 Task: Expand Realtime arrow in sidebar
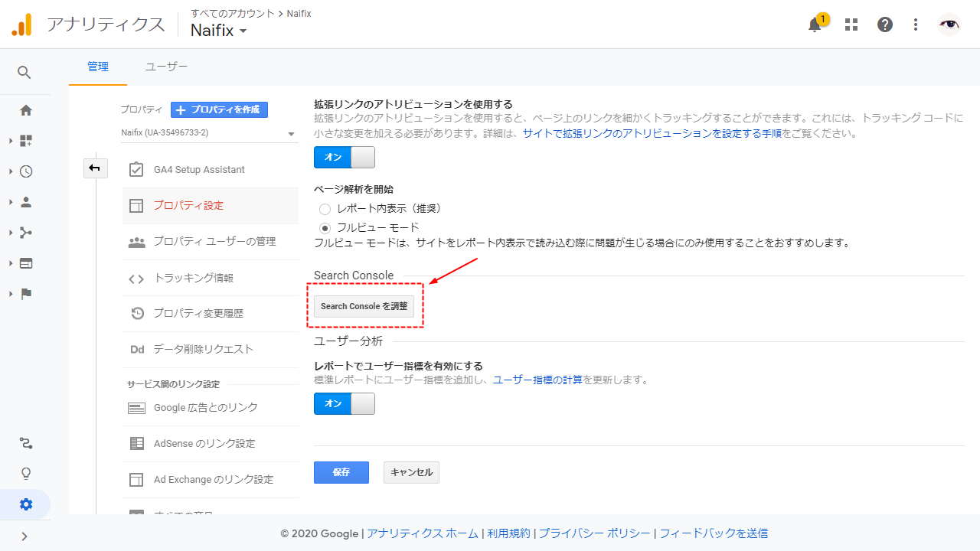click(11, 171)
